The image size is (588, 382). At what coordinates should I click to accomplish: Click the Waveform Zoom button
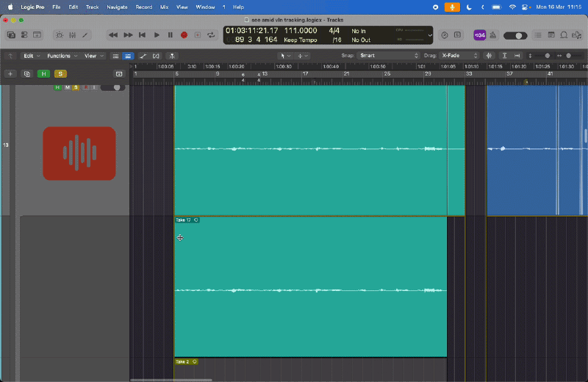point(489,56)
